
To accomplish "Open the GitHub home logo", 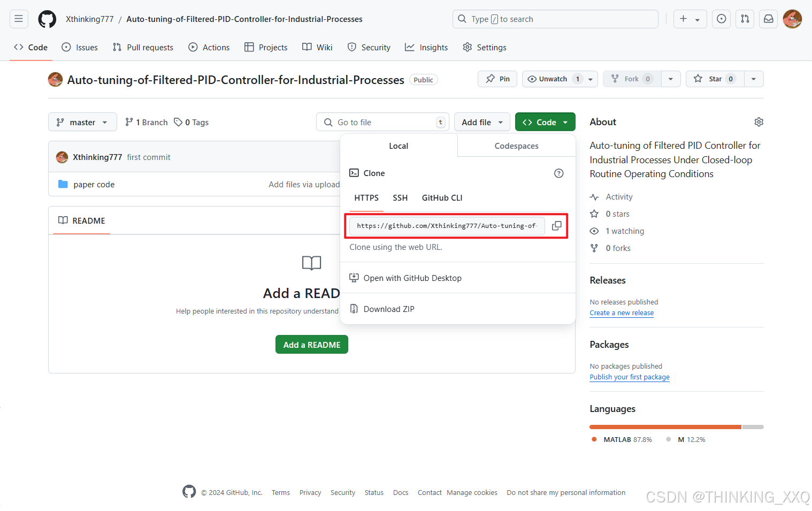I will click(47, 19).
